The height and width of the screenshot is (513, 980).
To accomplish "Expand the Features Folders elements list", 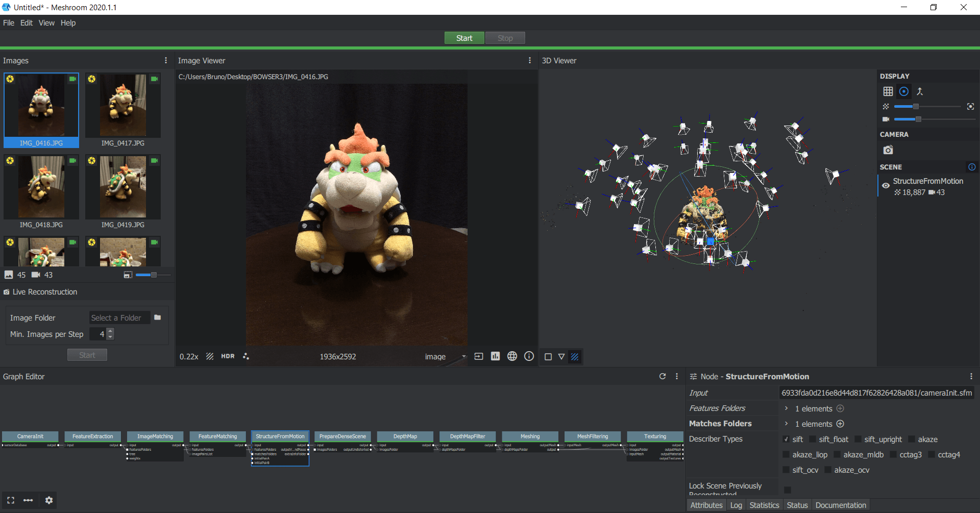I will (x=787, y=408).
